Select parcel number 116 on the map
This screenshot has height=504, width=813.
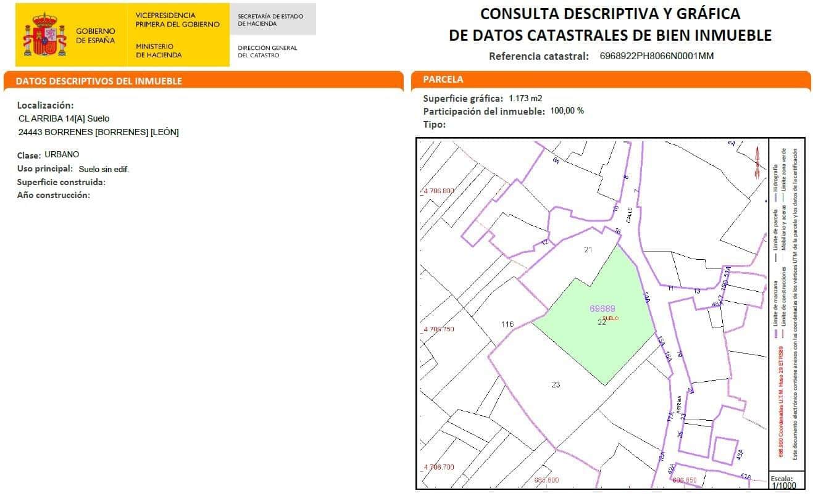[507, 323]
